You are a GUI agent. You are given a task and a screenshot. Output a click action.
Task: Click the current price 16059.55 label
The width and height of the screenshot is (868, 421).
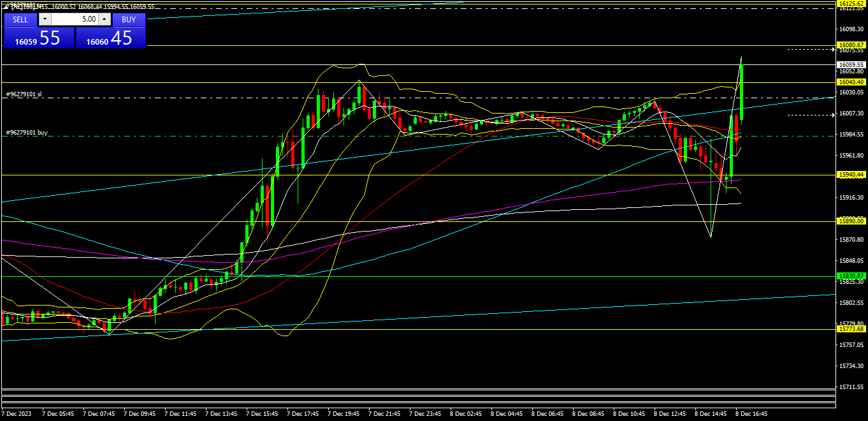click(851, 64)
